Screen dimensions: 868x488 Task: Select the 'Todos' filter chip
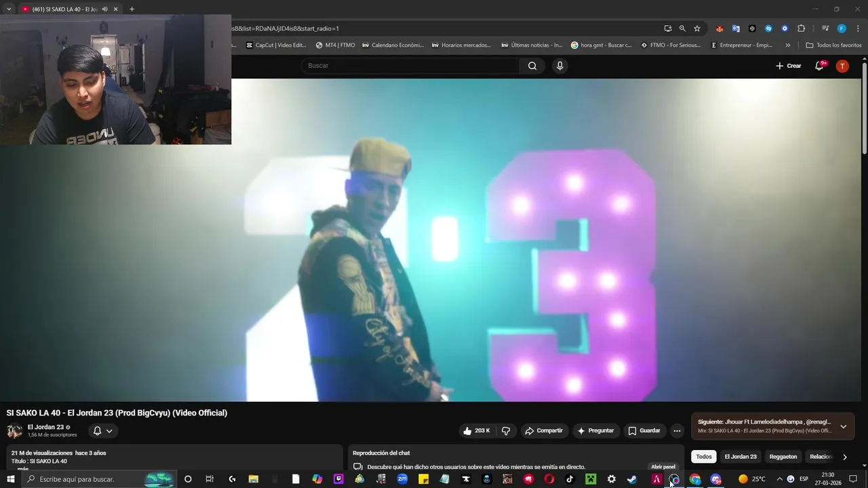coord(704,457)
